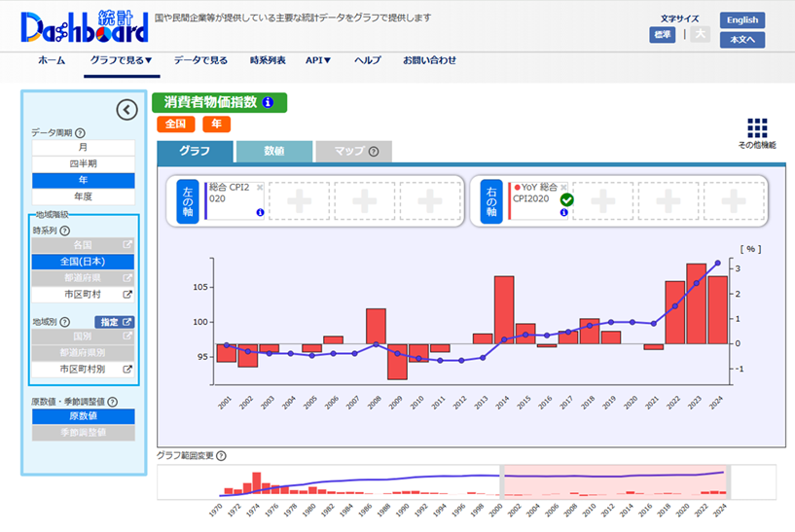Click the 本文へ skip-to-content button
The height and width of the screenshot is (532, 795).
pyautogui.click(x=741, y=40)
